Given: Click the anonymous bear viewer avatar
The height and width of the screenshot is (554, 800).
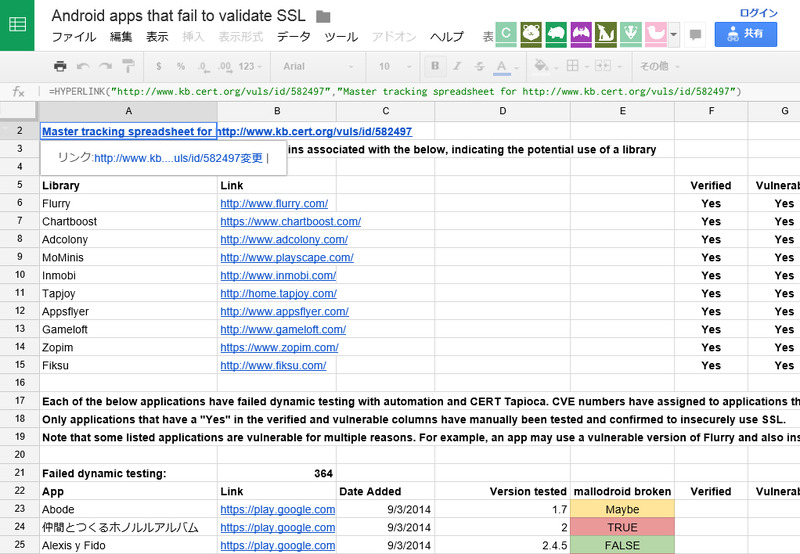Looking at the screenshot, I should point(531,34).
